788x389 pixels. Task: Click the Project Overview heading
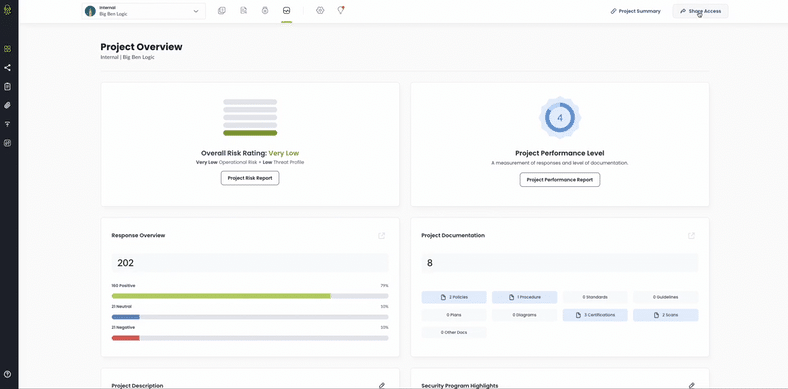(x=141, y=47)
